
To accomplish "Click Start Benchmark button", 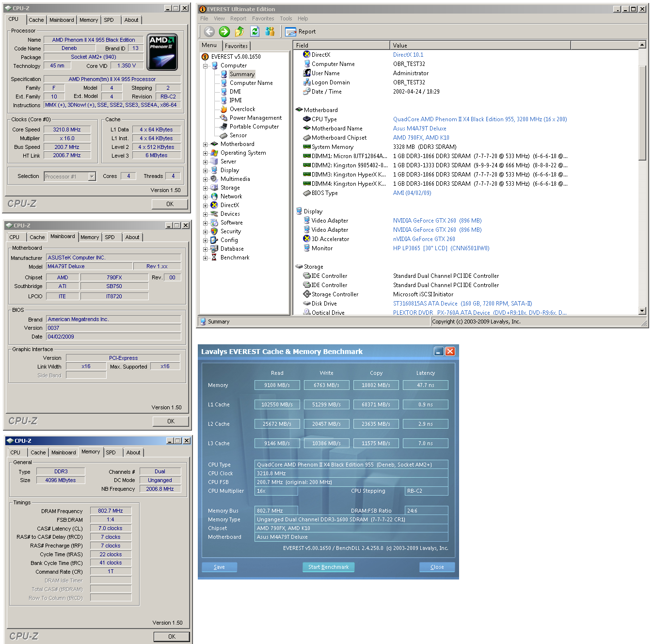I will click(x=329, y=567).
